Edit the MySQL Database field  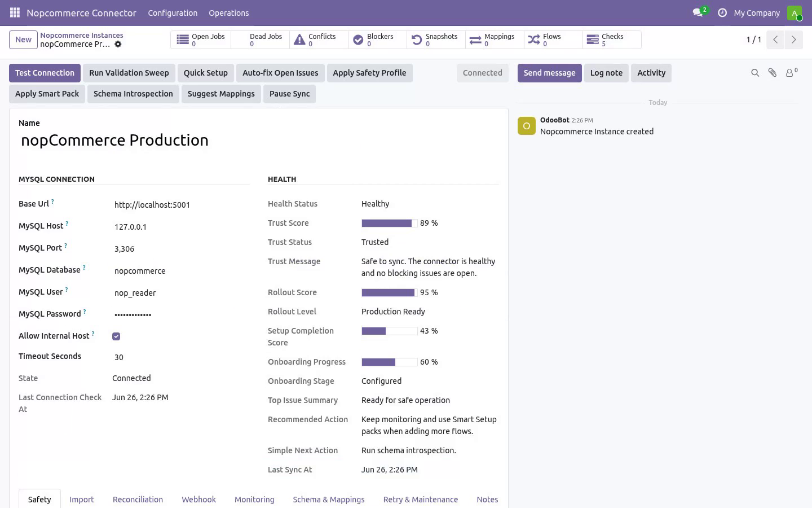tap(181, 271)
